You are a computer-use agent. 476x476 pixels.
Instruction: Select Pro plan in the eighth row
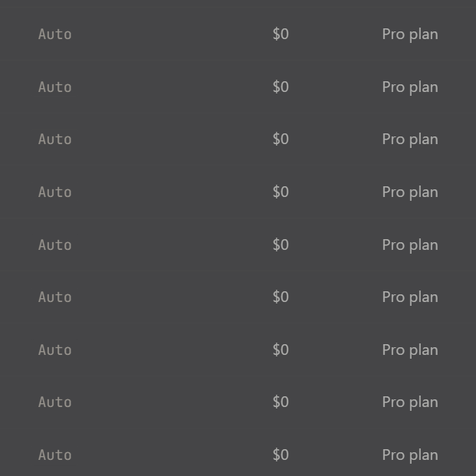pos(410,402)
